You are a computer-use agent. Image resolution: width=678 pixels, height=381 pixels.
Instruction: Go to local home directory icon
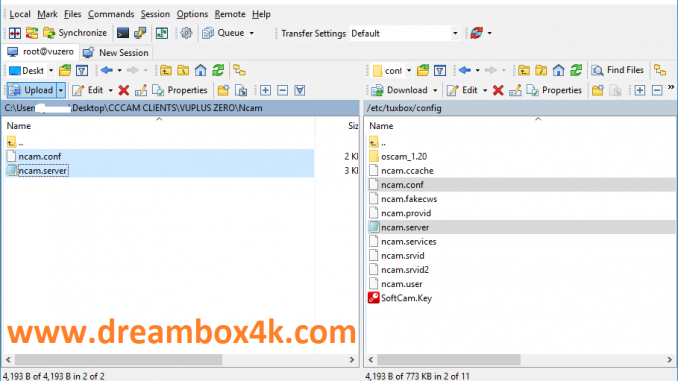[200, 70]
